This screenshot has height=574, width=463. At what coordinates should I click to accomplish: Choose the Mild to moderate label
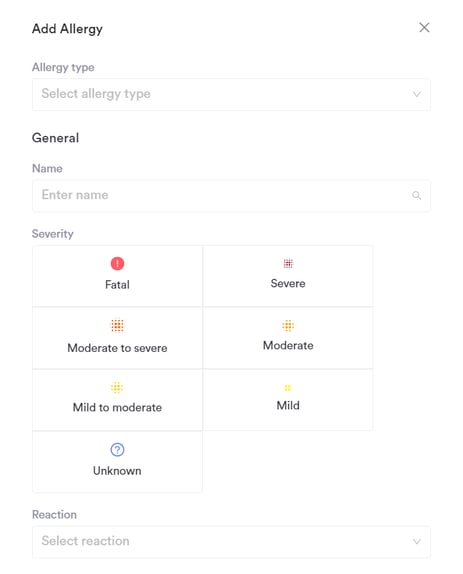(x=117, y=407)
